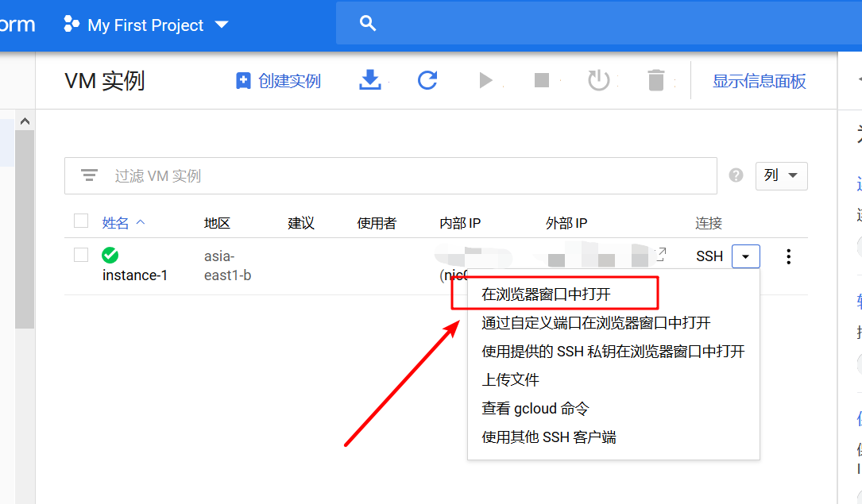Viewport: 862px width, 504px height.
Task: Open external IP in new window
Action: tap(660, 252)
